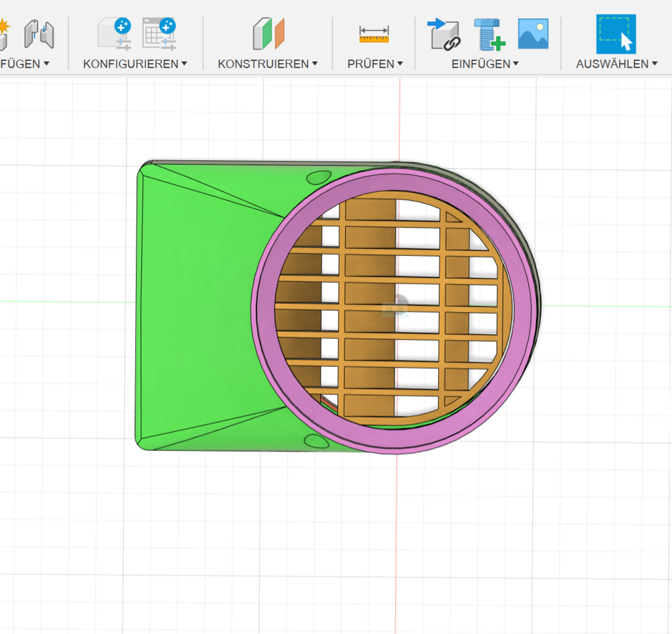Open the AUSWÄHLEN dropdown menu
Screen dimensions: 672x634
pos(616,64)
